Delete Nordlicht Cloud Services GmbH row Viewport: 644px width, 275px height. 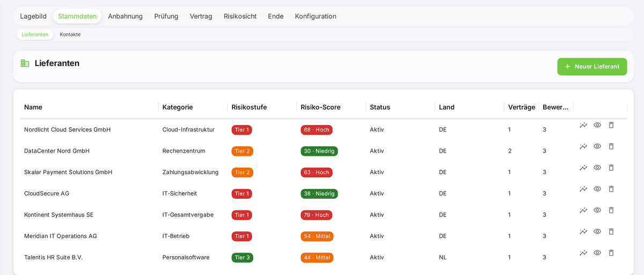611,125
